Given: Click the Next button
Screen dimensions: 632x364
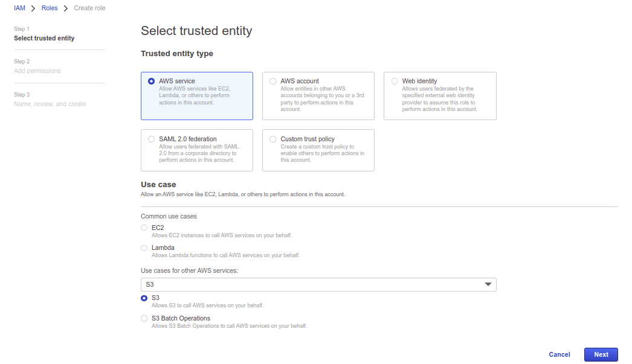Looking at the screenshot, I should pos(601,355).
